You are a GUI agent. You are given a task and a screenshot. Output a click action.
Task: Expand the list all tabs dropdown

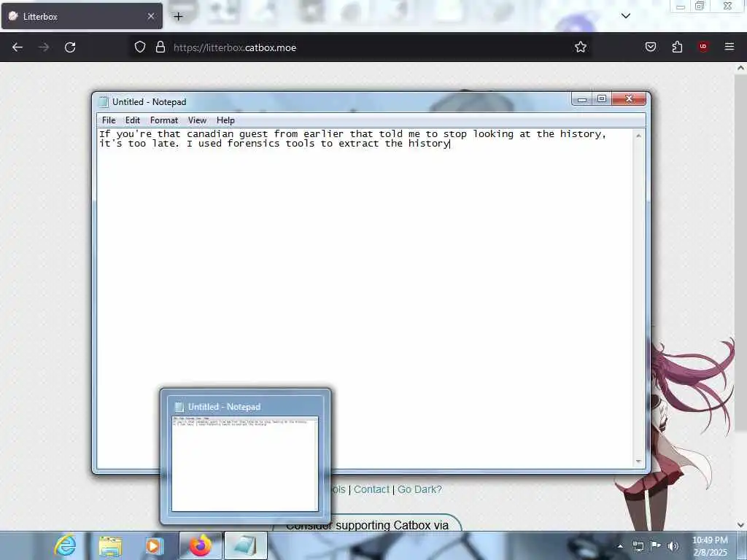click(626, 16)
